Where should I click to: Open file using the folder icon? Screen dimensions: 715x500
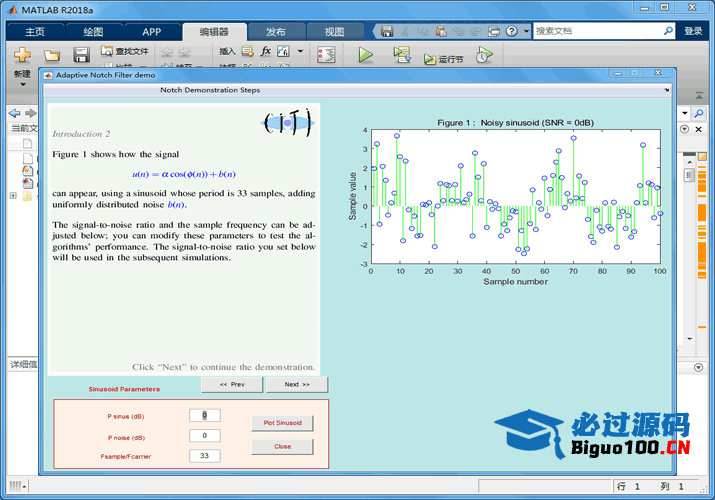coord(52,55)
